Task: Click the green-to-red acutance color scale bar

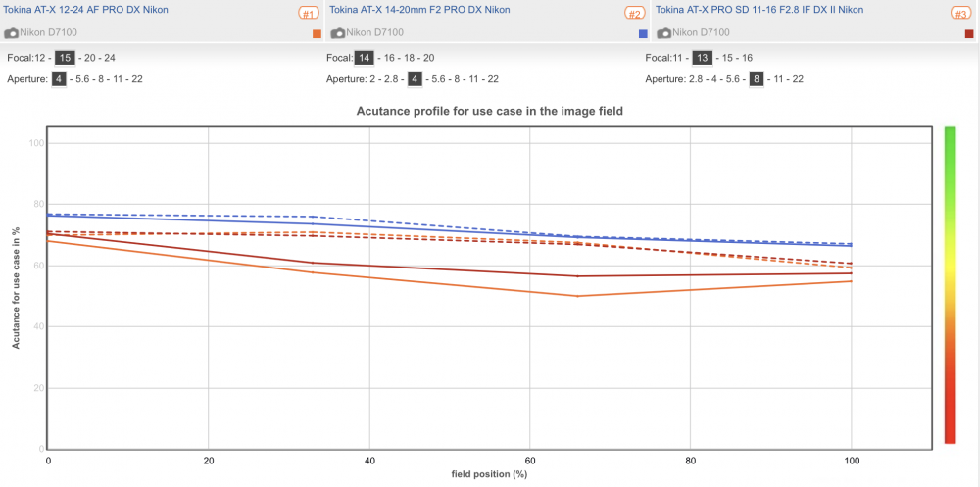Action: [x=950, y=285]
